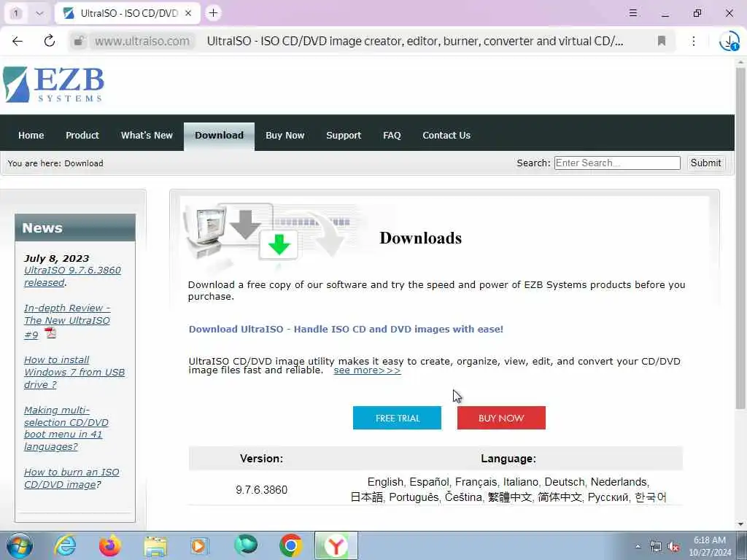Click the page vertical scrollbar thumb

pyautogui.click(x=740, y=238)
